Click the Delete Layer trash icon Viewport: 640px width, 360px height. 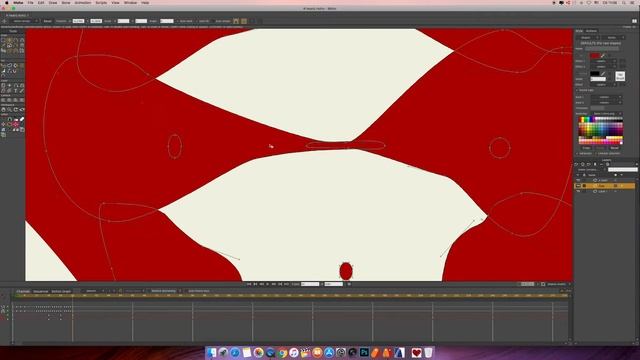point(595,164)
